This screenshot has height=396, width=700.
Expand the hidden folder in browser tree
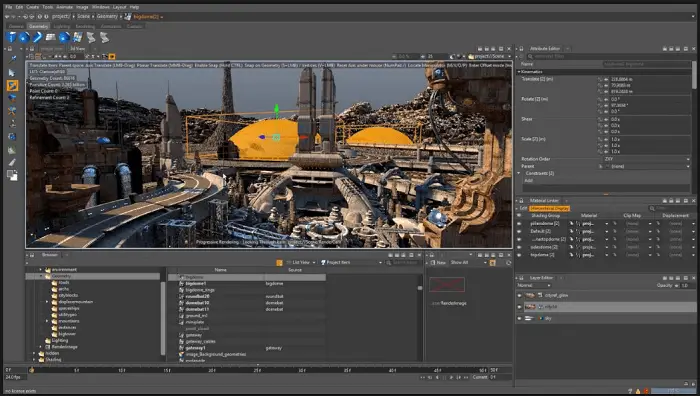pos(34,353)
